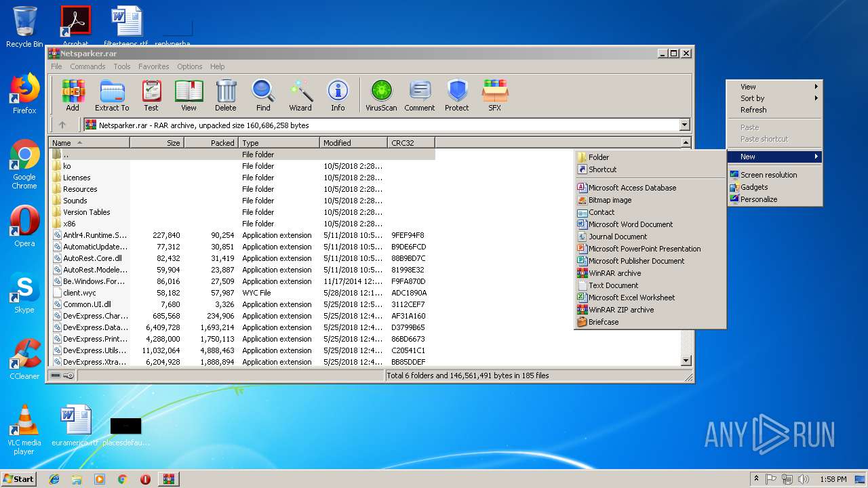Select client.wyc file row
Viewport: 868px width, 488px height.
point(242,293)
